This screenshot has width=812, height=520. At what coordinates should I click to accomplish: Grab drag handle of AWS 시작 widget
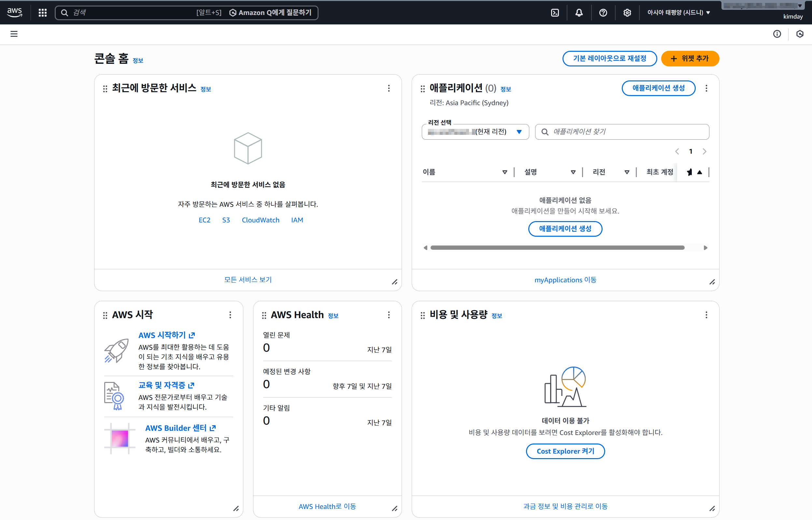pos(105,316)
